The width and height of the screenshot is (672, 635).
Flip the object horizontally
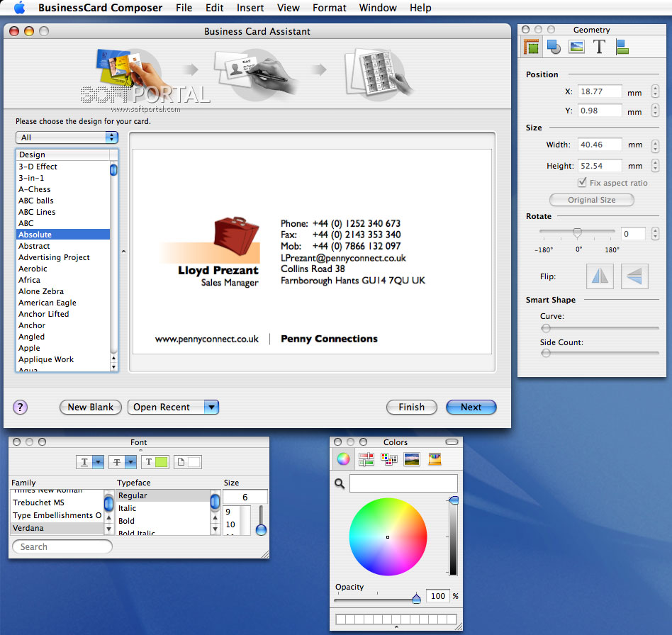[600, 276]
